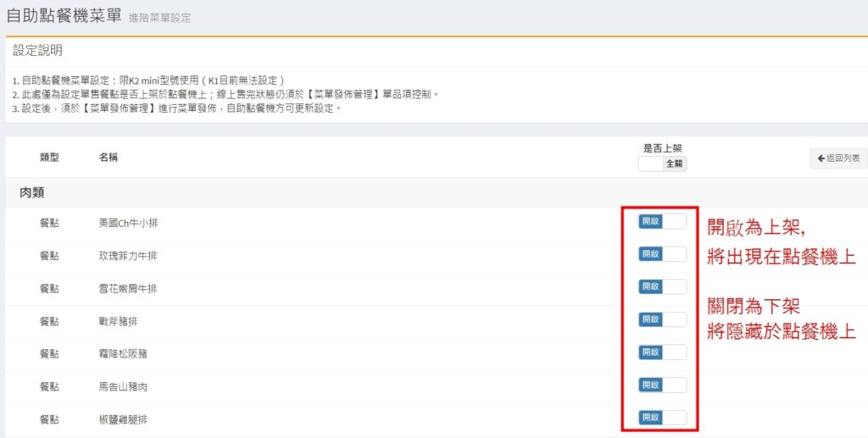
Task: Click the 餐點 type label beside 戰斧豬排
Action: pyautogui.click(x=49, y=320)
